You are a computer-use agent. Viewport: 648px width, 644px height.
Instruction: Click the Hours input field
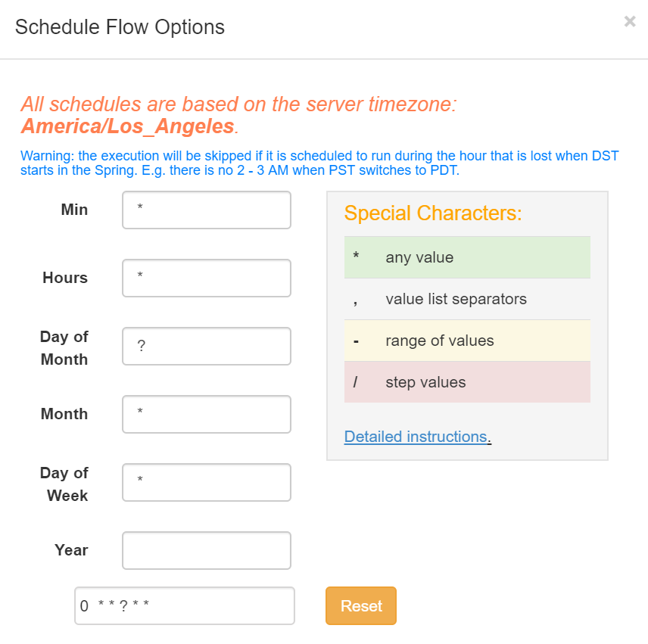point(206,278)
